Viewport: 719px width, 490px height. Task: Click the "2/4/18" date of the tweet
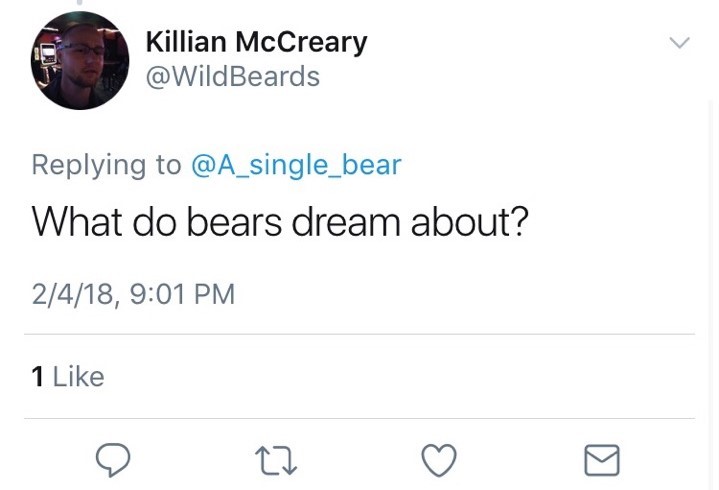pyautogui.click(x=71, y=294)
